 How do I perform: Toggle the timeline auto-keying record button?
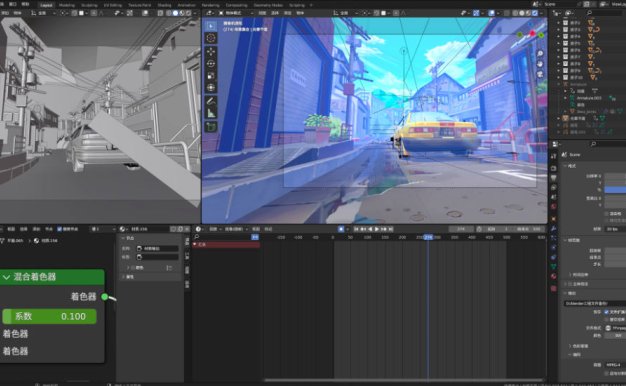click(341, 229)
